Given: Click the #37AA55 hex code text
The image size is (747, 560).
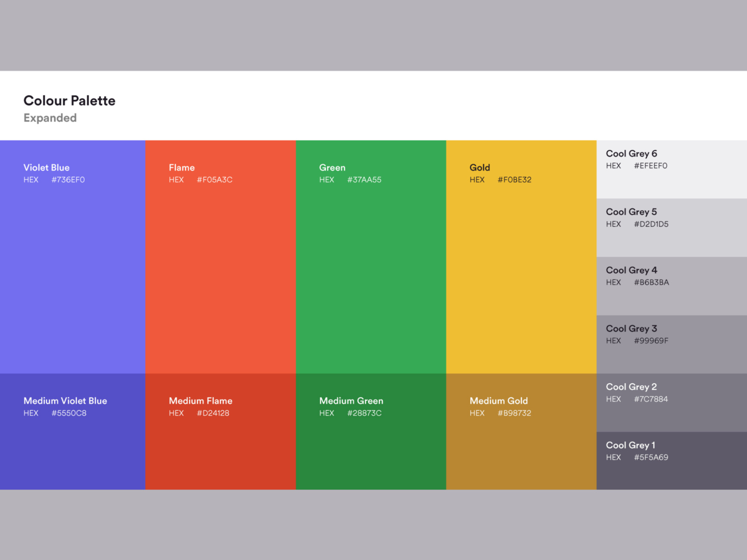Looking at the screenshot, I should (364, 180).
